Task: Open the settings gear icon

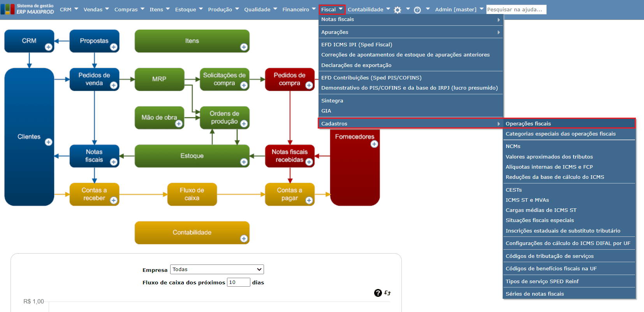Action: (x=398, y=10)
